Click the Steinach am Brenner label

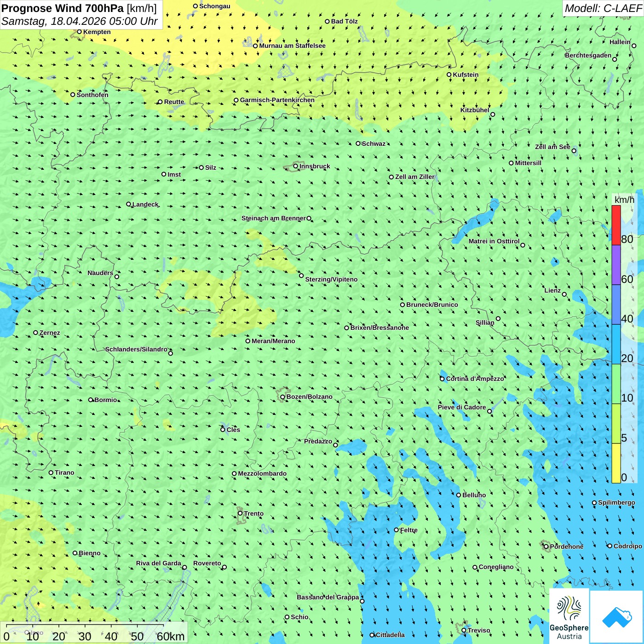tap(274, 218)
